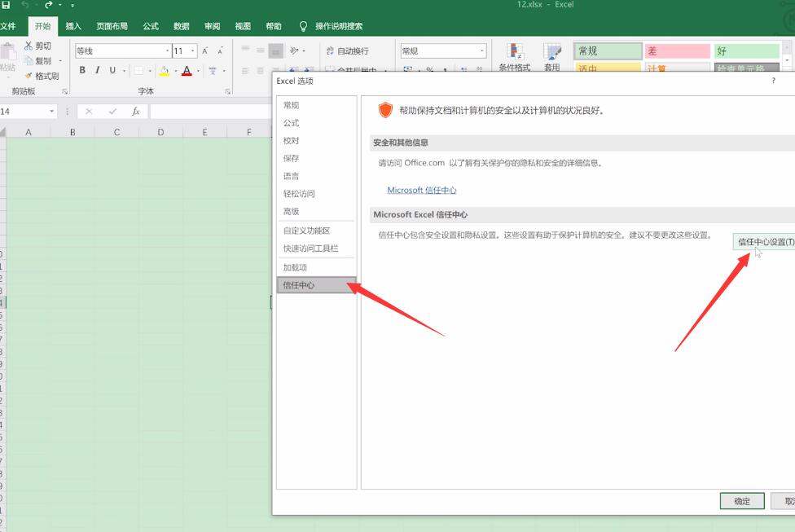Image resolution: width=795 pixels, height=532 pixels.
Task: Open the fill color dropdown arrow
Action: tap(175, 71)
